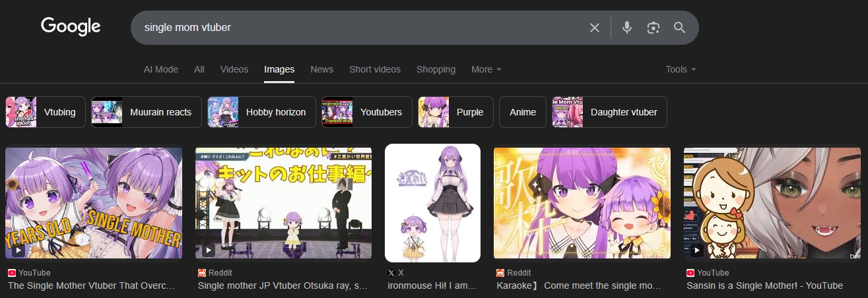This screenshot has height=298, width=868.
Task: Expand the More dropdown
Action: point(486,69)
